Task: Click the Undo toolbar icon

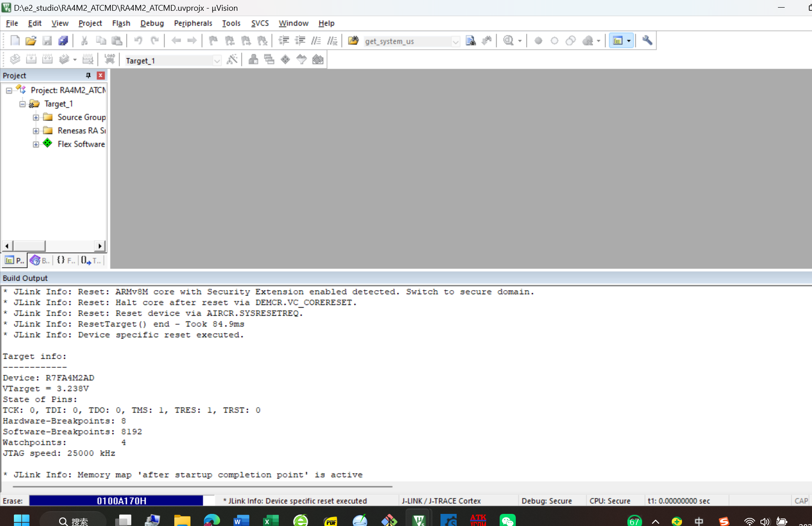Action: tap(138, 41)
